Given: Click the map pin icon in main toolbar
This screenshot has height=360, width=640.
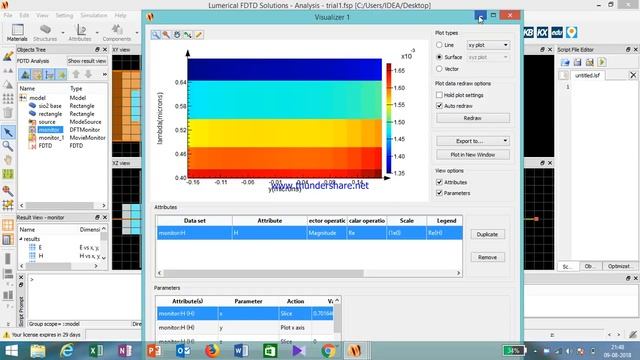Looking at the screenshot, I should (x=572, y=32).
